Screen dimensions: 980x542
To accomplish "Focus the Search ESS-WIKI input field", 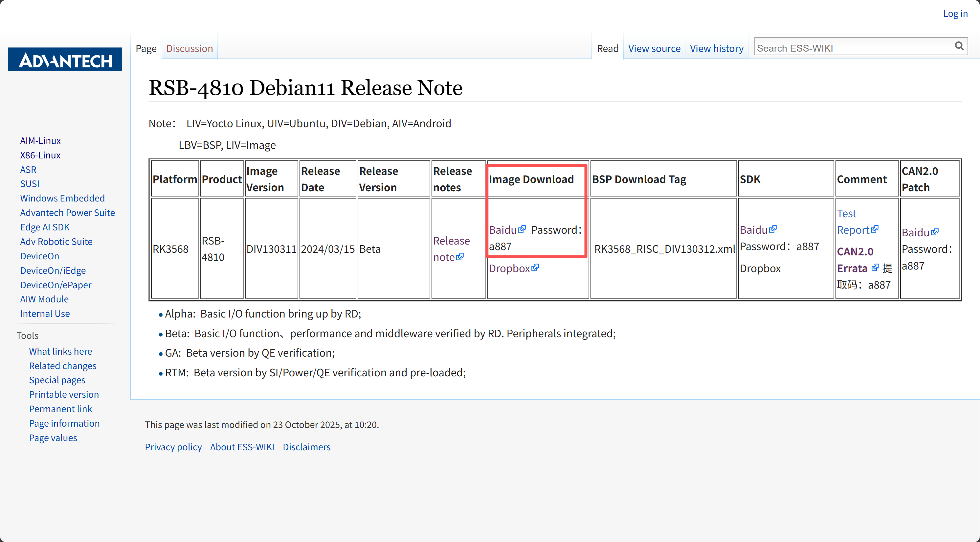I will point(852,48).
